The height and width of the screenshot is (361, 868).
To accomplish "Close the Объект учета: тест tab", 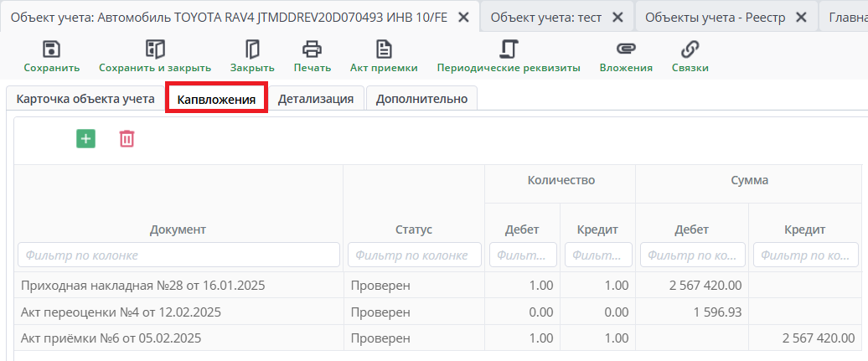I will point(617,17).
